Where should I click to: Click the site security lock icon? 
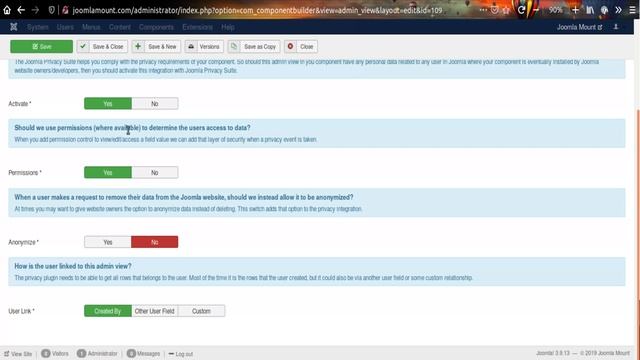point(65,10)
